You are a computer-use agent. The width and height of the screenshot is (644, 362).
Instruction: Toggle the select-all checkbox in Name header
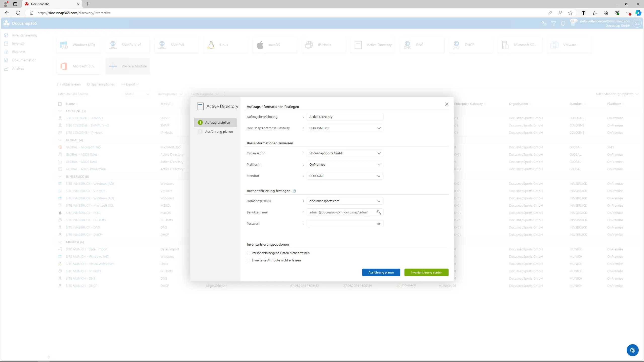[x=60, y=104]
